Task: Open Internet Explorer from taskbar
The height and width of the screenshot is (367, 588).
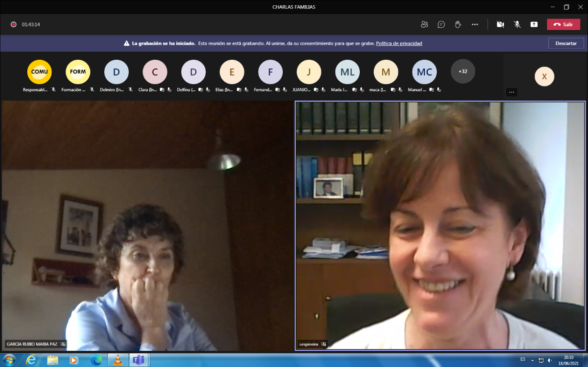Action: click(x=31, y=360)
